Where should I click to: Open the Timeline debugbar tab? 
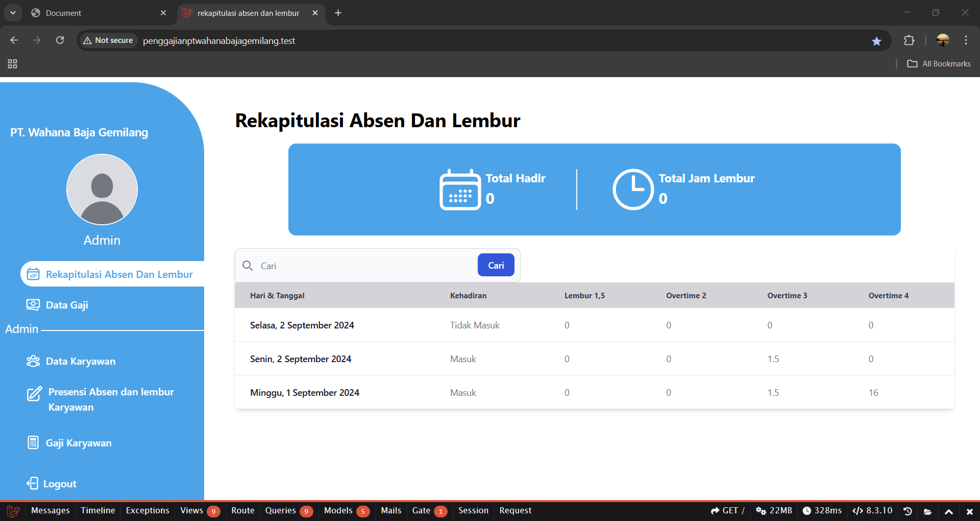[98, 511]
